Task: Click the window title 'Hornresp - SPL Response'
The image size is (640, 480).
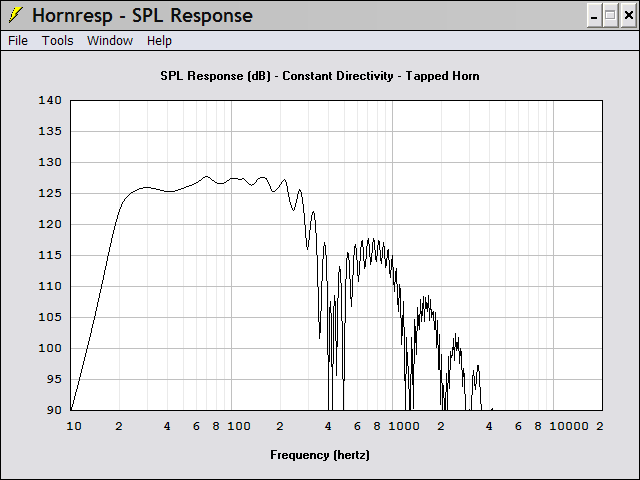Action: point(142,16)
